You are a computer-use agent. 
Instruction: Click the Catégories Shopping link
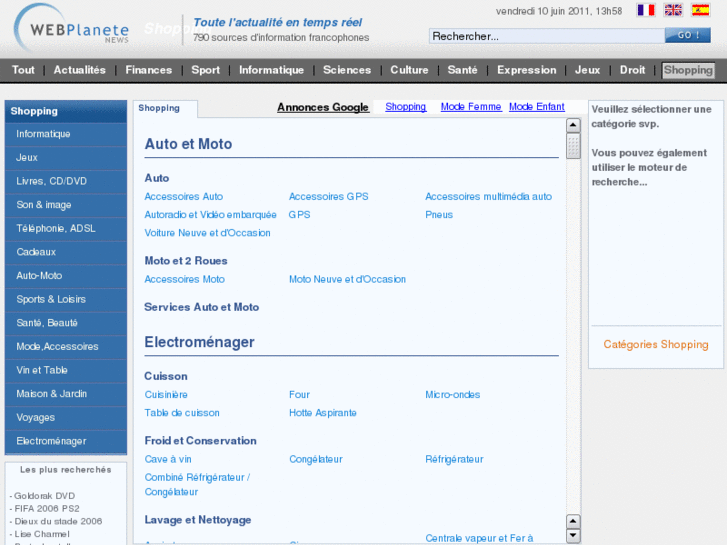point(656,345)
